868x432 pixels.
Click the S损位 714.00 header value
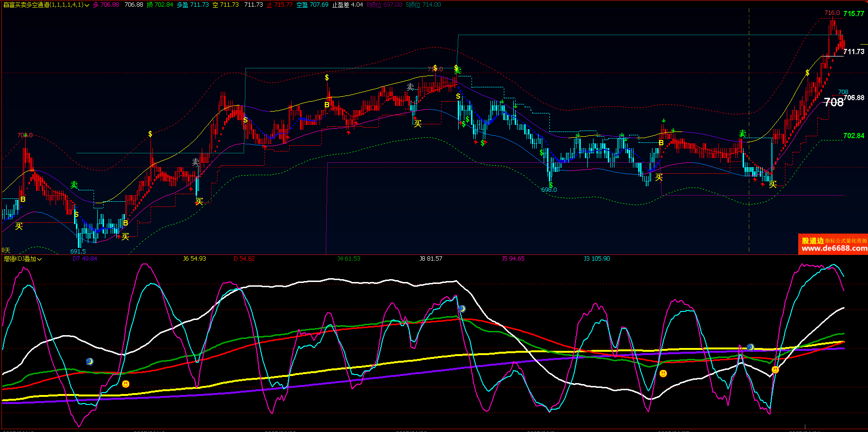pyautogui.click(x=423, y=5)
